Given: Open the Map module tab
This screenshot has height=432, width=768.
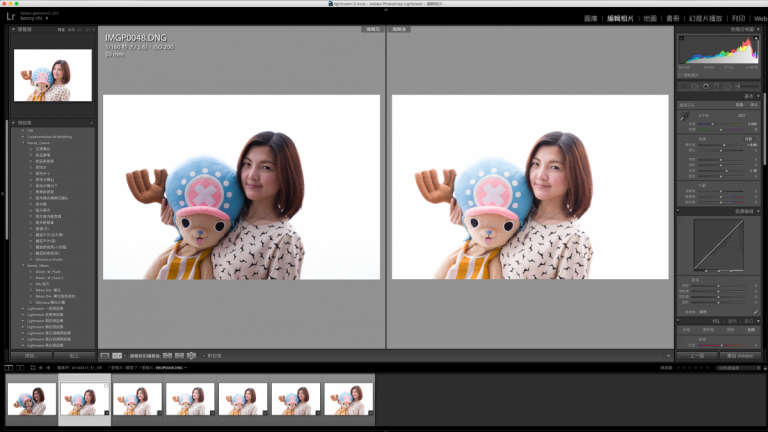Looking at the screenshot, I should [x=650, y=18].
